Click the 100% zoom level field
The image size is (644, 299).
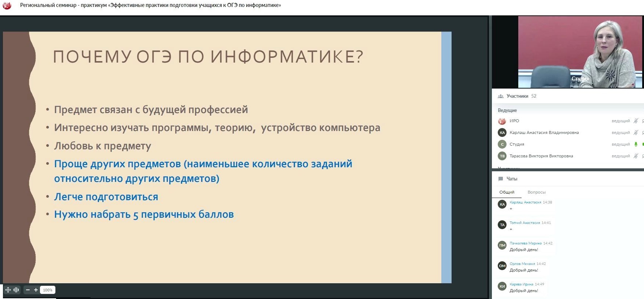pos(48,290)
